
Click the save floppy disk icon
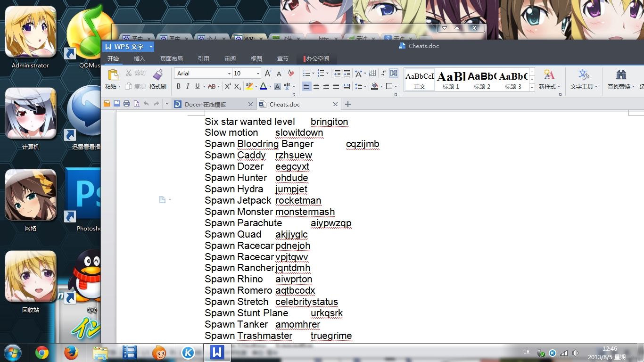pyautogui.click(x=116, y=104)
